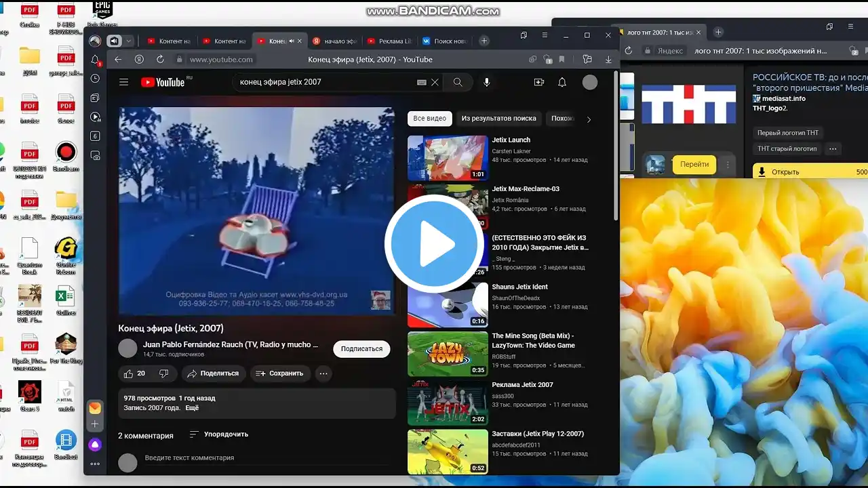868x488 pixels.
Task: Focus the YouTube search input field
Action: pyautogui.click(x=326, y=82)
